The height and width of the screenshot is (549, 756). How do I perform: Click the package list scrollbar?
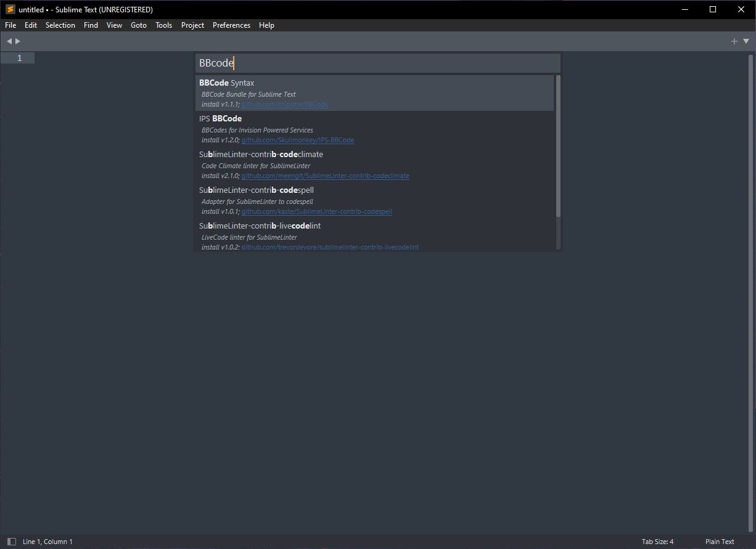558,146
